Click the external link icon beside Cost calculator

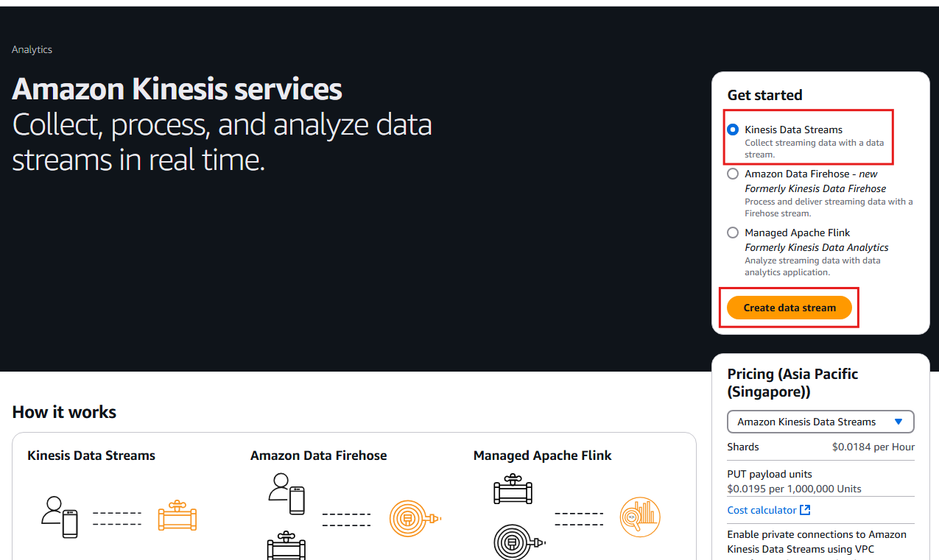click(x=805, y=510)
